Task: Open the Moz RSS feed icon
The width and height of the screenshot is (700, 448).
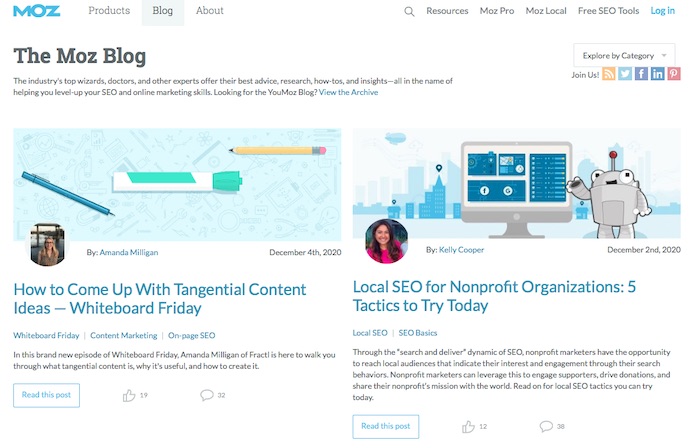Action: 609,74
